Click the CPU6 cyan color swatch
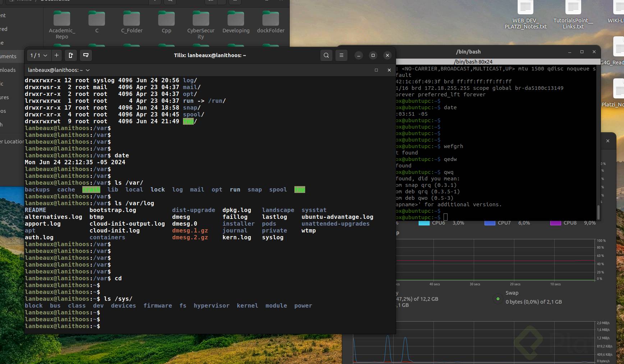624x364 pixels. [424, 223]
